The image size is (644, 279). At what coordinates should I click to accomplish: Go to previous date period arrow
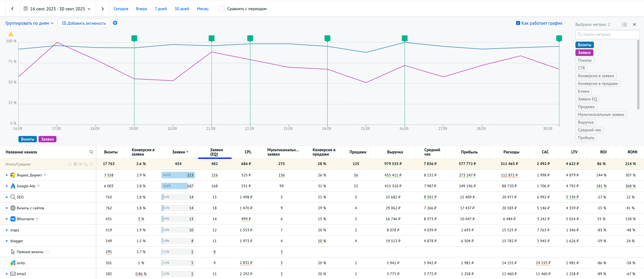[x=12, y=9]
